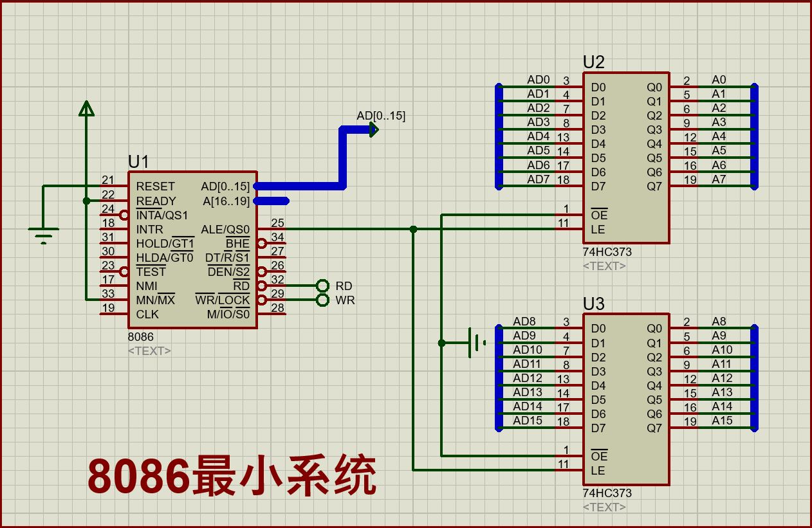Select the AD[0..15] bus terminal arrow
The height and width of the screenshot is (528, 812).
point(373,130)
